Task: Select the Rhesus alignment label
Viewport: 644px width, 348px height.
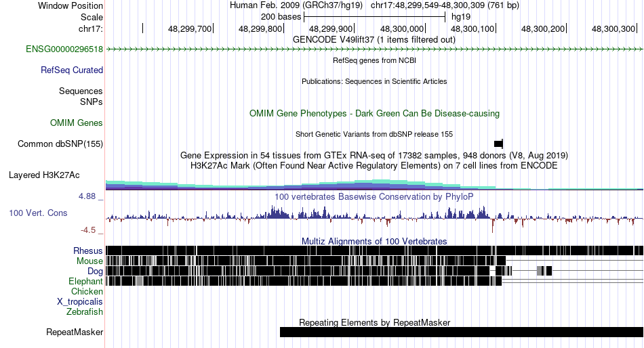Action: tap(88, 251)
